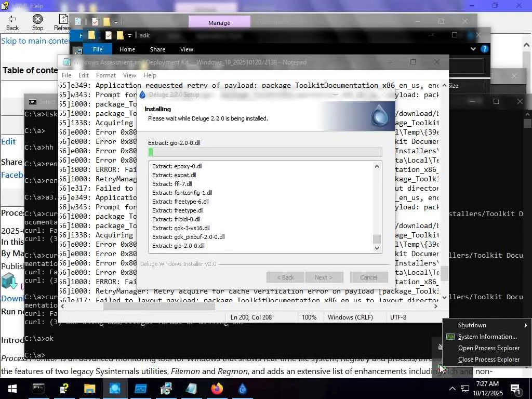Expand the Shutdown submenu arrow
The image size is (532, 399).
pyautogui.click(x=526, y=325)
